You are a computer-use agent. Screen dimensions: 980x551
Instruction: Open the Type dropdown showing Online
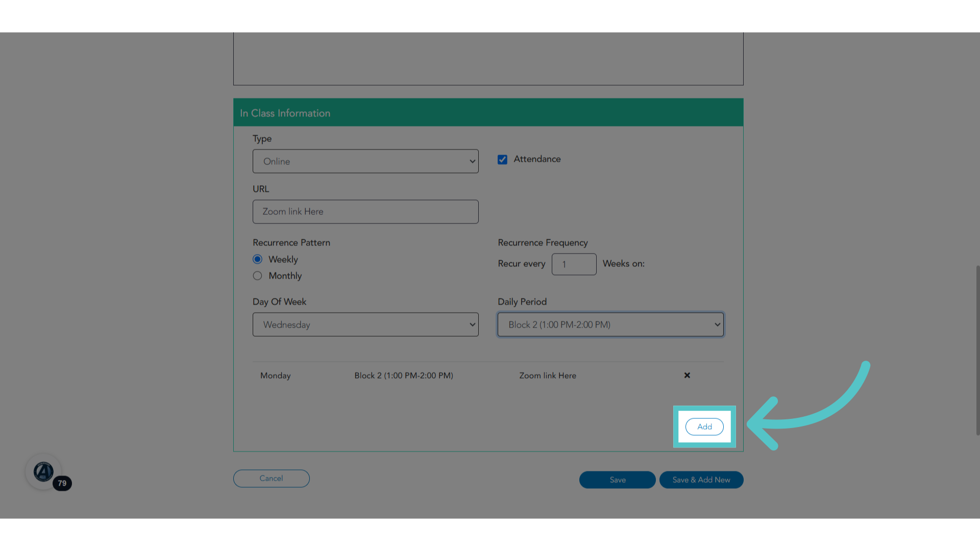(365, 161)
